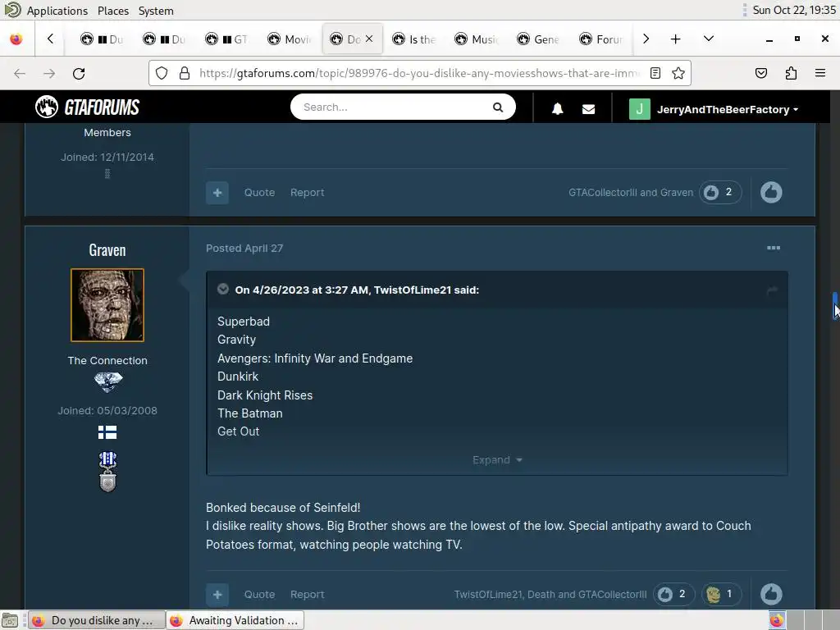Open the notifications bell
The height and width of the screenshot is (630, 840).
pos(557,109)
